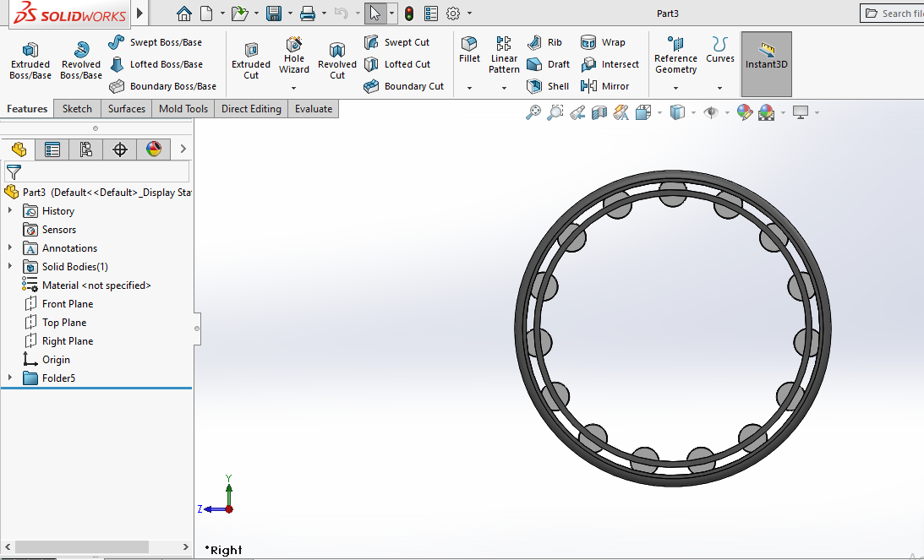Switch to the Evaluate tab

coord(314,109)
